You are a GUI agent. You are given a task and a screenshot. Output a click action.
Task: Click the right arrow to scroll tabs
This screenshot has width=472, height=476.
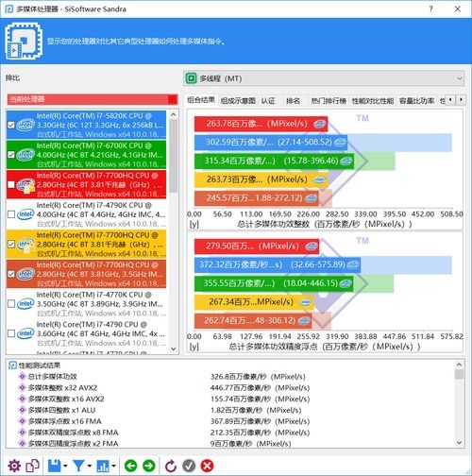461,100
